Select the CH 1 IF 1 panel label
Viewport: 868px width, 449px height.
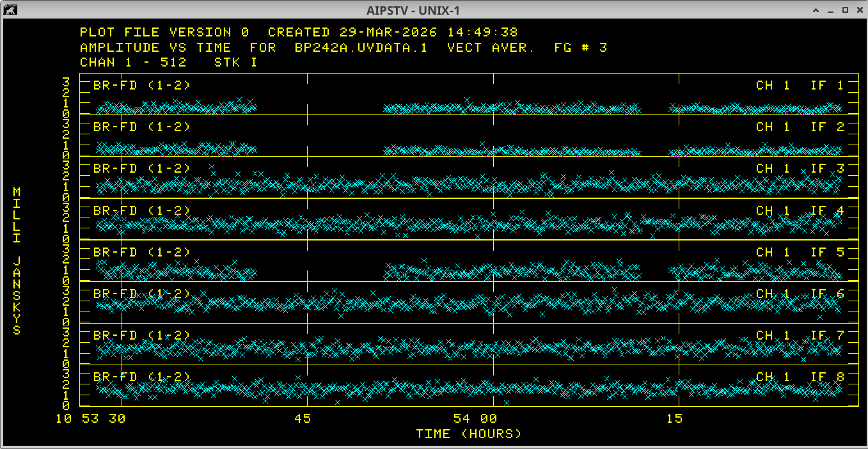pos(800,86)
